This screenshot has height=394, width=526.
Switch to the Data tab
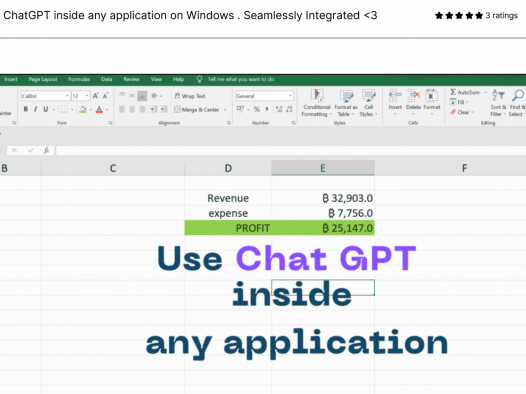point(107,79)
